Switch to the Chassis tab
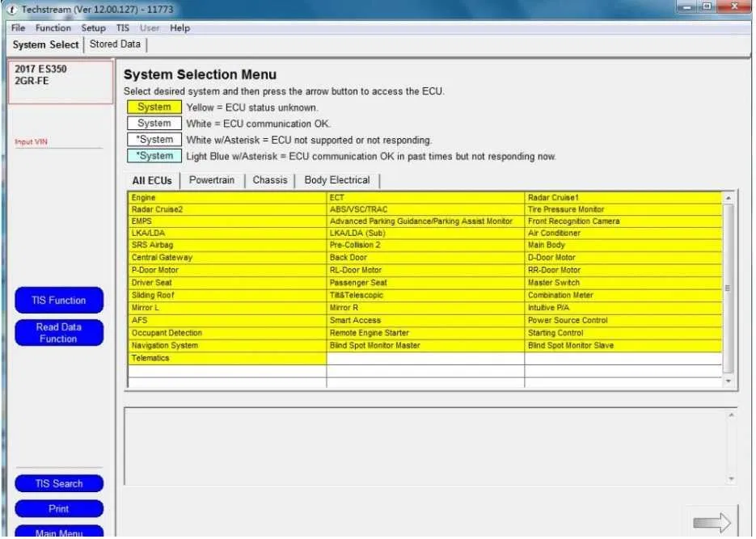The image size is (756, 539). coord(269,180)
